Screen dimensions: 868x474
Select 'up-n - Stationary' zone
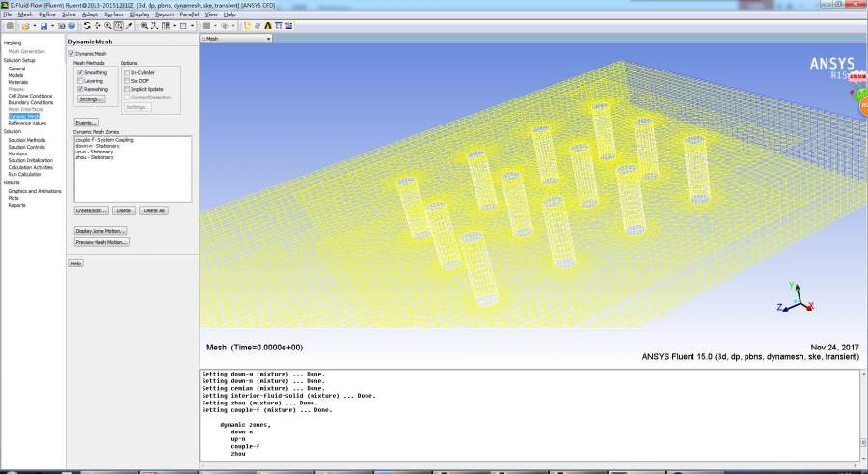(x=95, y=152)
